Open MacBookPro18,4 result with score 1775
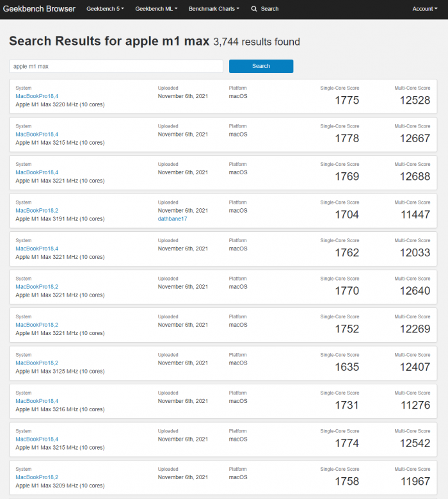This screenshot has height=499, width=448. tap(37, 96)
